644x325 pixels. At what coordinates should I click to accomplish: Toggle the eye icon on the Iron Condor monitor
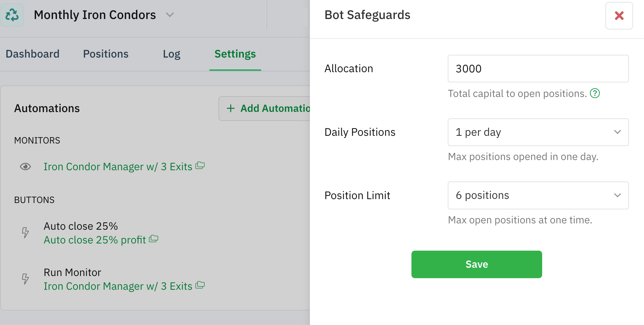pyautogui.click(x=25, y=166)
